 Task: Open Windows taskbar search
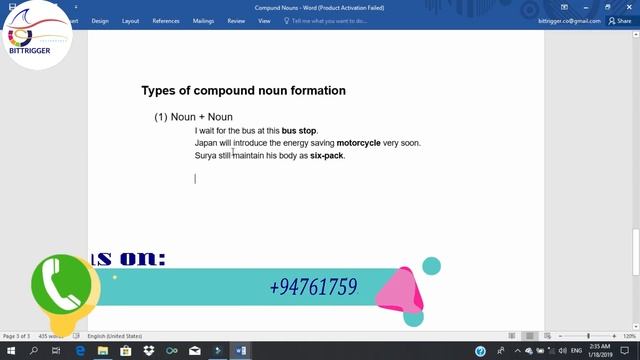[34, 351]
